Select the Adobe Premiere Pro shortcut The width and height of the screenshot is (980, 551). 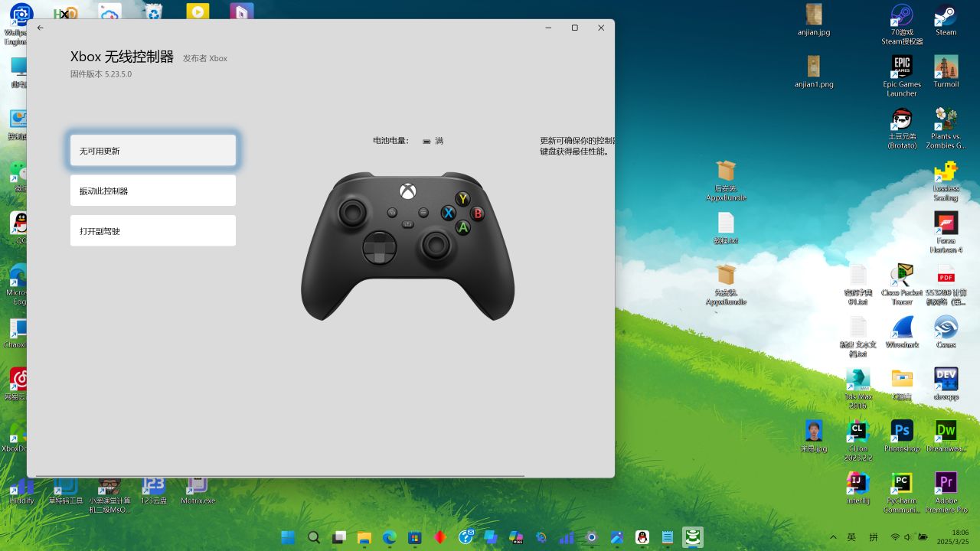[946, 493]
